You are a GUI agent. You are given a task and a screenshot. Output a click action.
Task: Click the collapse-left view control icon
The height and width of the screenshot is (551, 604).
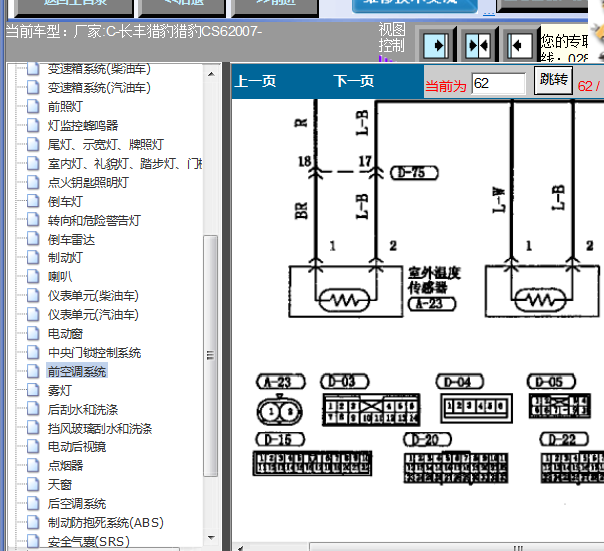(x=519, y=45)
